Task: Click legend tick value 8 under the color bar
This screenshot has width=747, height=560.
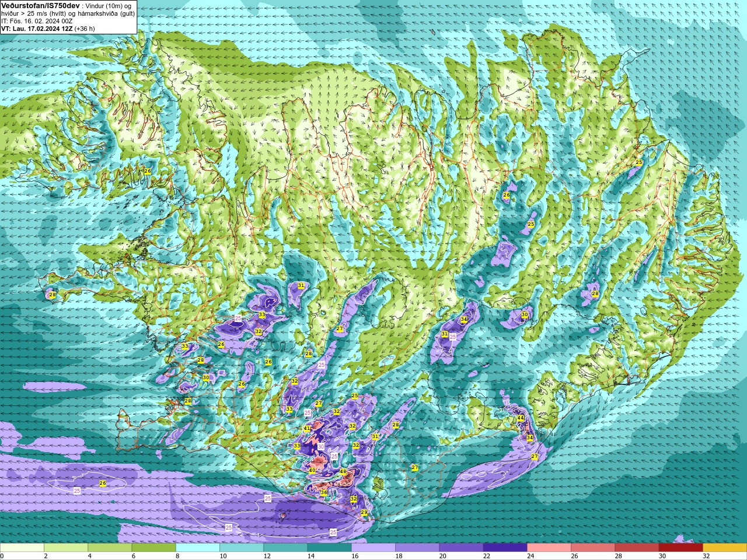Action: (177, 556)
